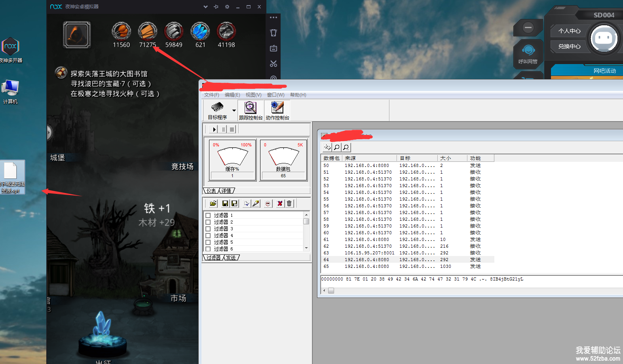Viewport: 623px width, 364px height.
Task: Click the open filter file folder icon
Action: (x=213, y=203)
